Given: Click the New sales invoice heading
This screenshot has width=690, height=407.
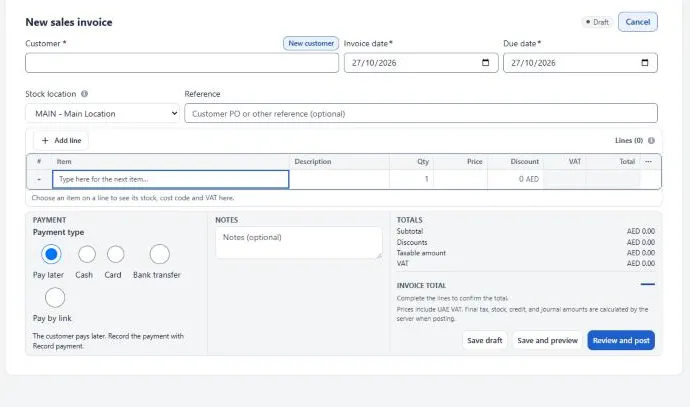Looking at the screenshot, I should click(x=69, y=22).
